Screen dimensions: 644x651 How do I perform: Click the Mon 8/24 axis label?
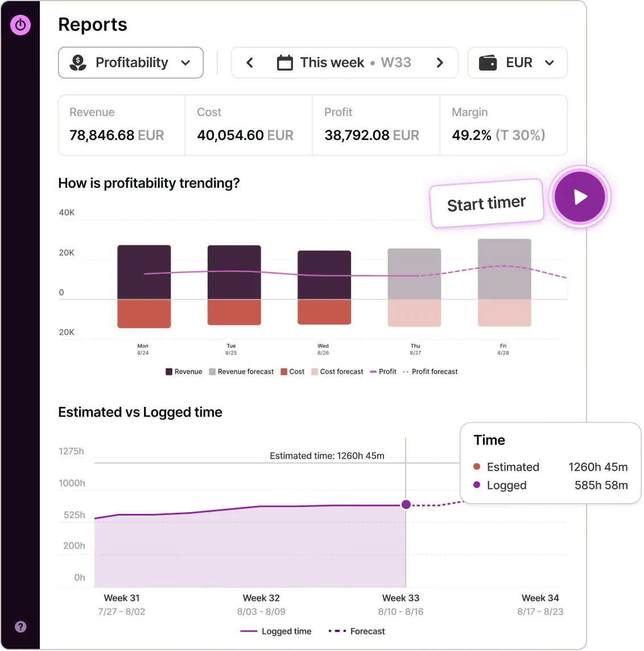pyautogui.click(x=143, y=349)
